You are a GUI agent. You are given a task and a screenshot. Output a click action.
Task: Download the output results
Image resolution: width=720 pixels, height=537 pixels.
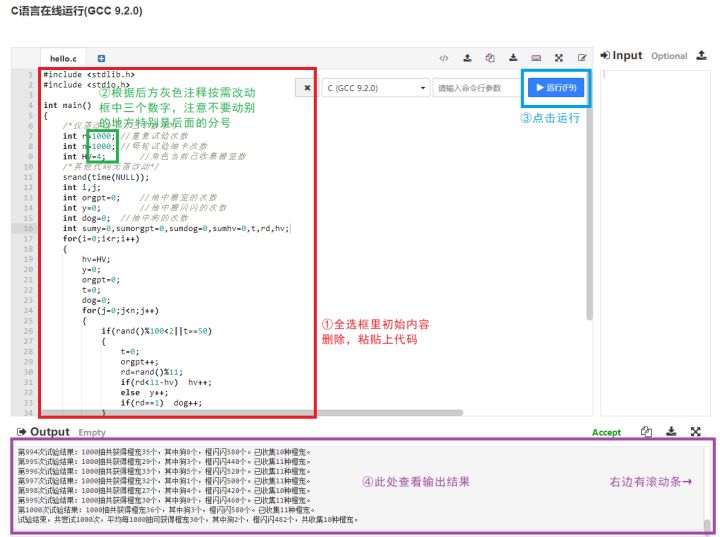coord(671,431)
